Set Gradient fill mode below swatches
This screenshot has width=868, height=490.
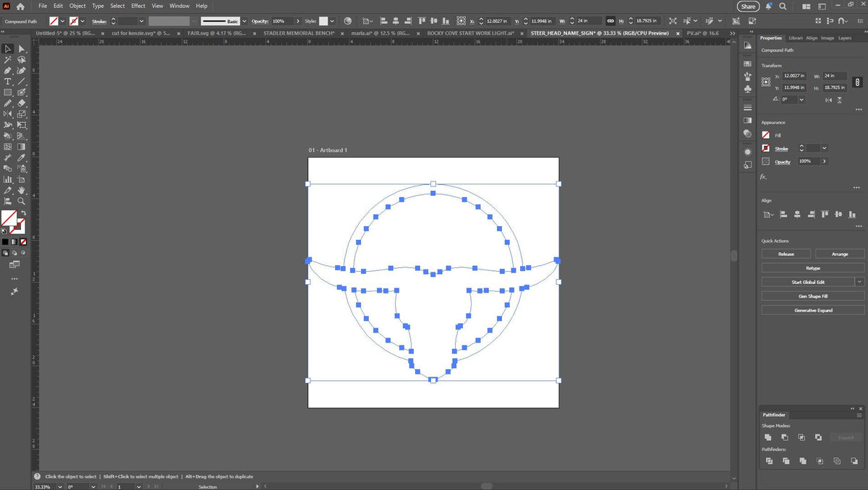14,242
